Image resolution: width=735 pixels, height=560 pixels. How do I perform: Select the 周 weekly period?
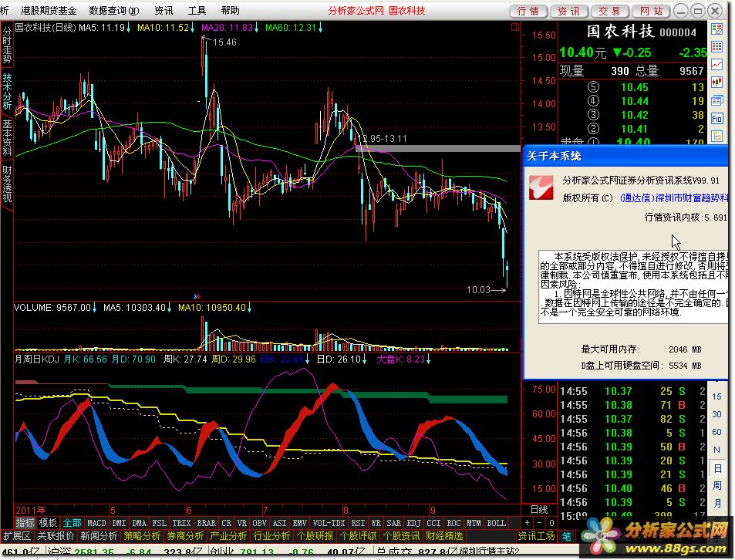(717, 486)
